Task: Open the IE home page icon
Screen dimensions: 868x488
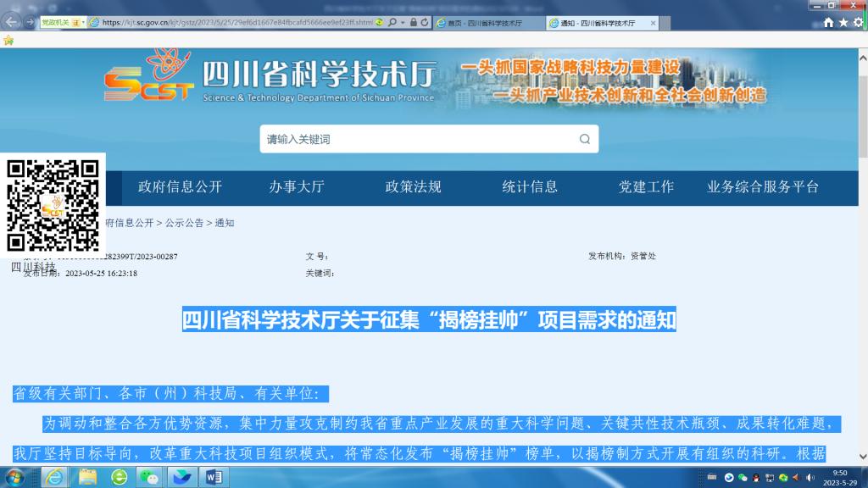Action: pyautogui.click(x=828, y=23)
